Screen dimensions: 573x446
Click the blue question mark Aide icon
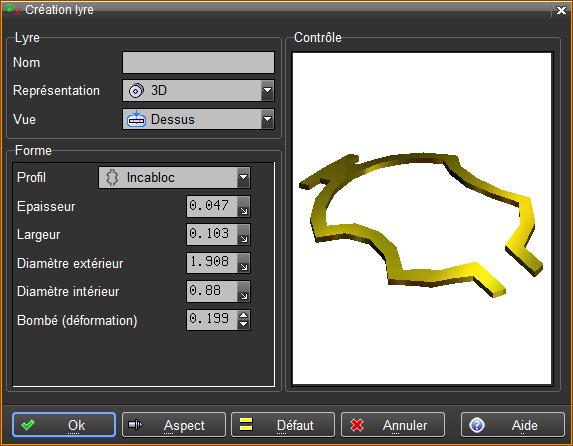click(x=477, y=425)
